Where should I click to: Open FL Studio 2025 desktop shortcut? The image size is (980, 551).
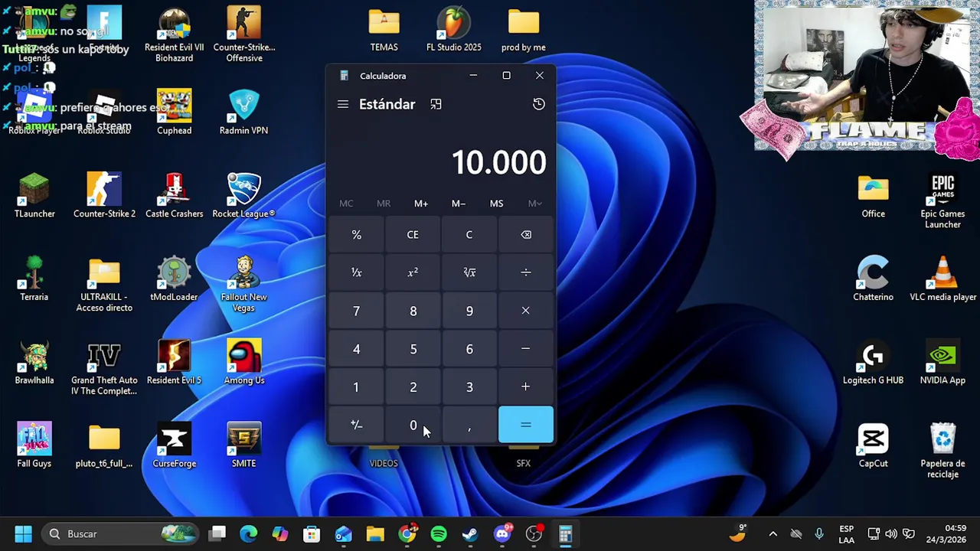454,31
